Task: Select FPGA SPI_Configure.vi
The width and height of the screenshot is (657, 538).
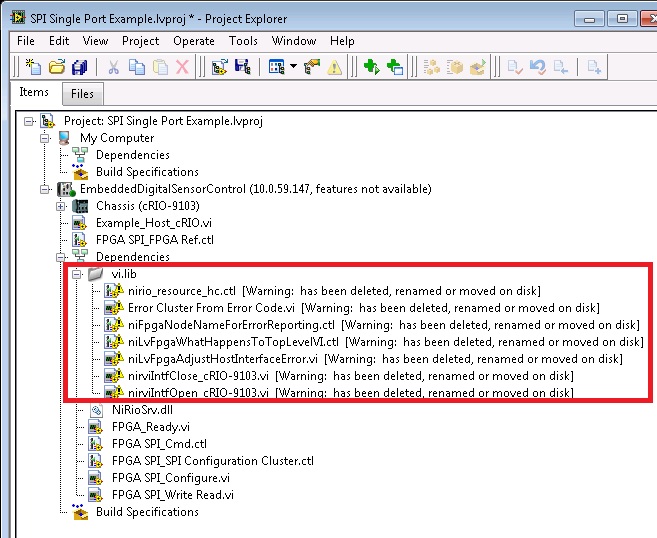Action: point(171,478)
